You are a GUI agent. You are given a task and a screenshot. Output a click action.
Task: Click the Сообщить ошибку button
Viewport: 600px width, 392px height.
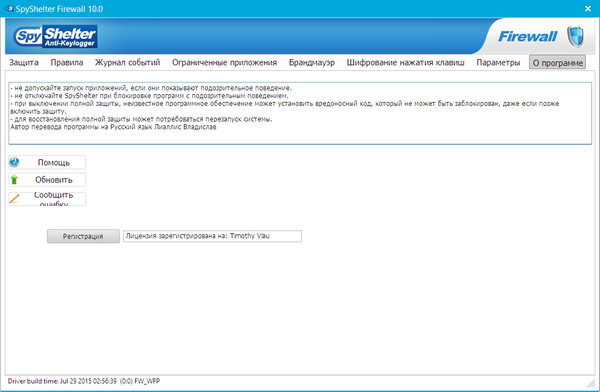click(47, 199)
